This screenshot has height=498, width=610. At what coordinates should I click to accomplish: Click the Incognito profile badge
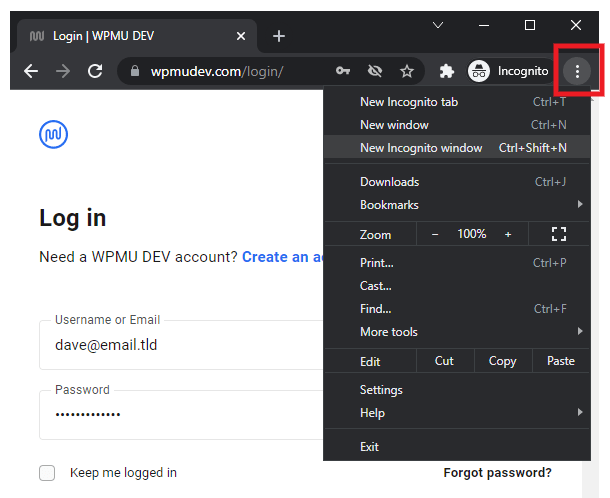(509, 71)
